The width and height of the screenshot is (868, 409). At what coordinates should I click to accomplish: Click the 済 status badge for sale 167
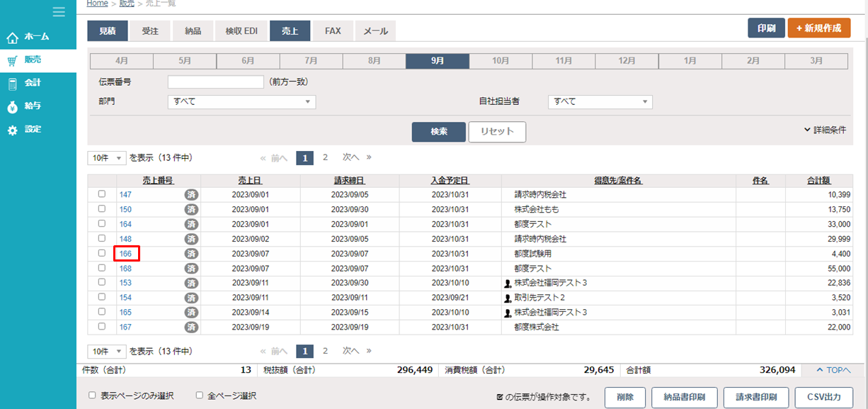click(191, 327)
